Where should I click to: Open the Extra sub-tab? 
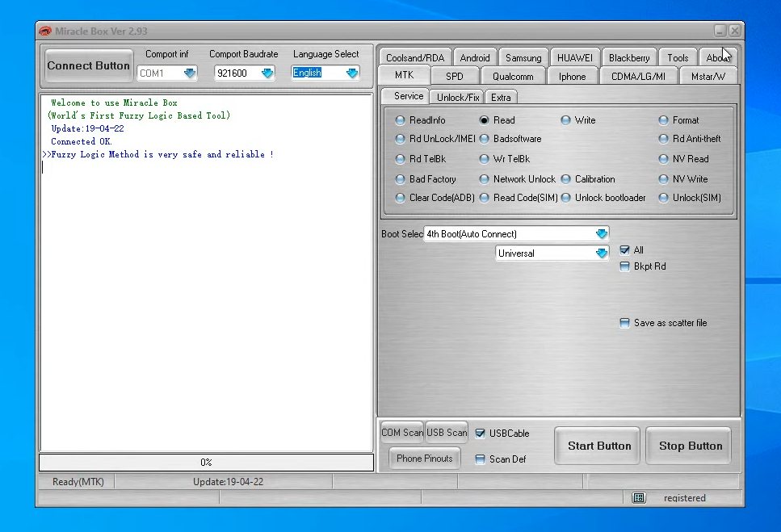pos(501,98)
